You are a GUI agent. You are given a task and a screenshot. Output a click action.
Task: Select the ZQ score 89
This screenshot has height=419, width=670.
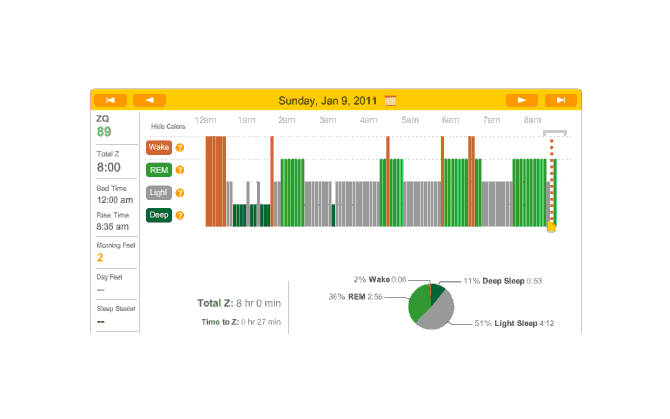coord(104,131)
